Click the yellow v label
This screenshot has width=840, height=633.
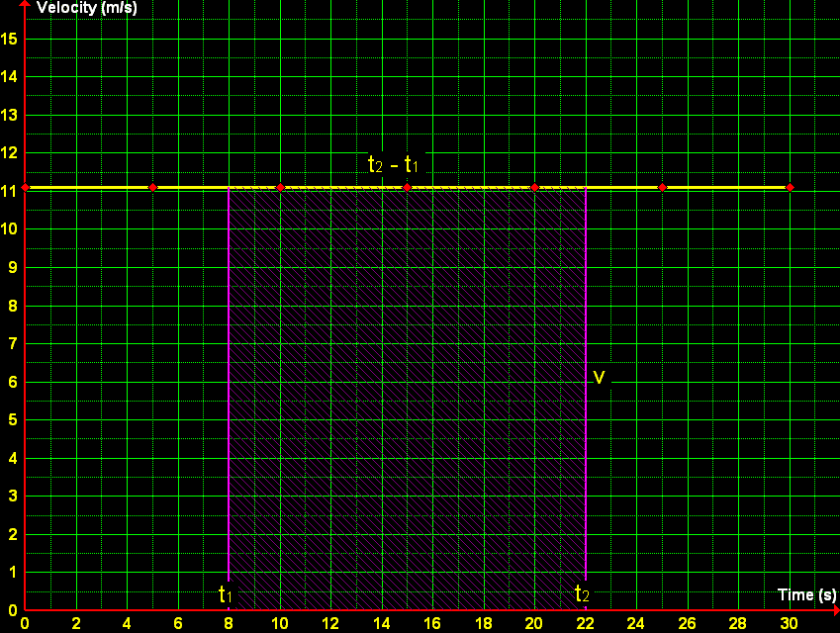tap(600, 377)
